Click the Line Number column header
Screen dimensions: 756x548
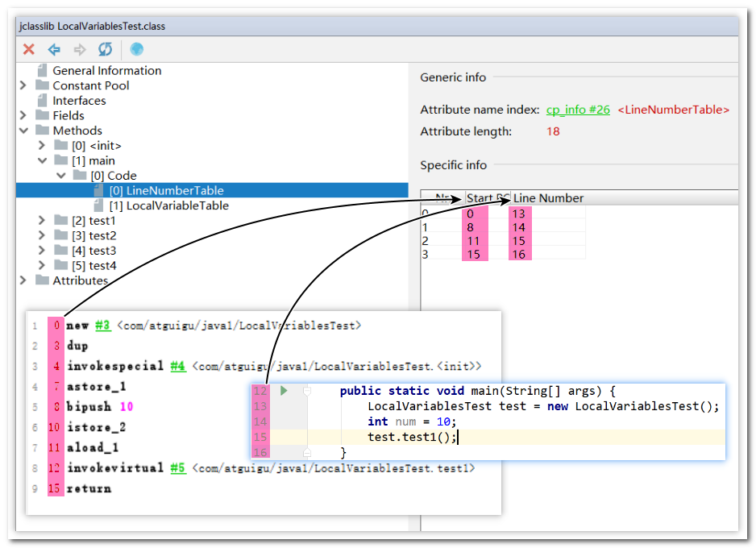pyautogui.click(x=548, y=198)
